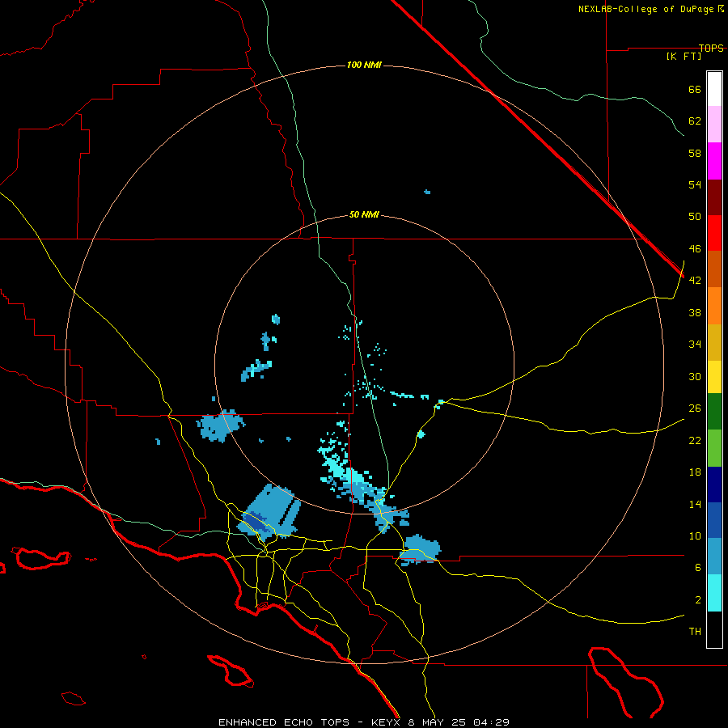Click the legend value "18"
The width and height of the screenshot is (728, 728).
pyautogui.click(x=695, y=472)
